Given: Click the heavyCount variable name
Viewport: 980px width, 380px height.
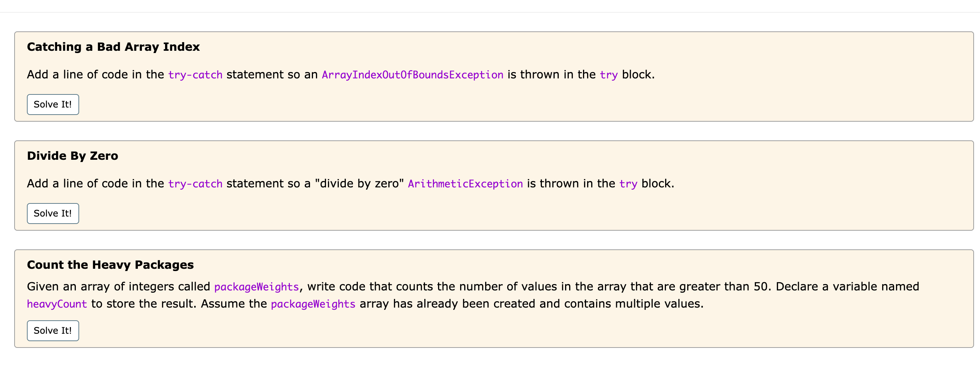Looking at the screenshot, I should pos(57,304).
